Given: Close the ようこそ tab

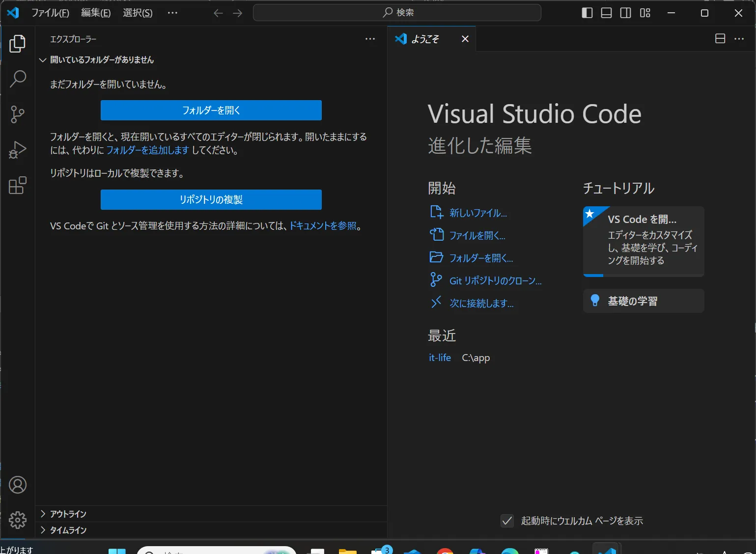Looking at the screenshot, I should [465, 39].
